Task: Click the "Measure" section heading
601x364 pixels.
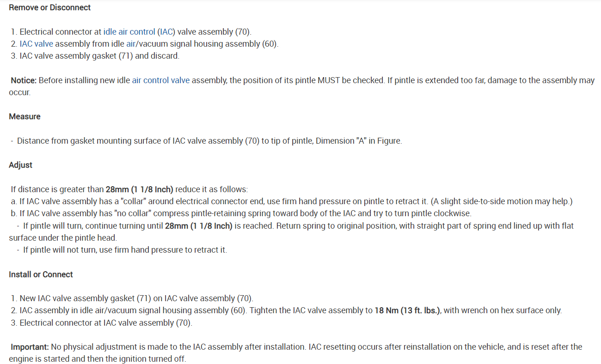Action: pyautogui.click(x=25, y=117)
